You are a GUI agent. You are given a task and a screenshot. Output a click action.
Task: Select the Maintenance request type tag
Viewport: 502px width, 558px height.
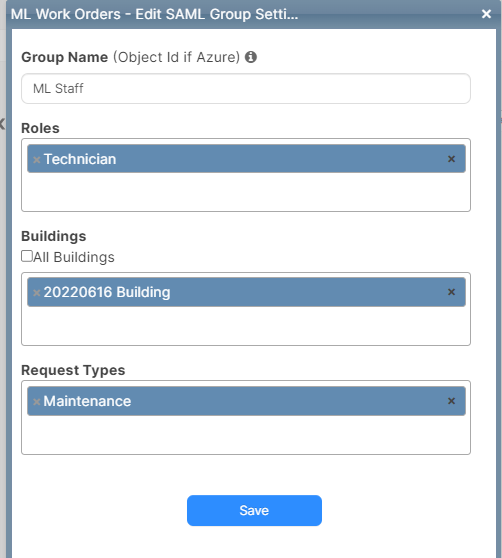[x=246, y=401]
